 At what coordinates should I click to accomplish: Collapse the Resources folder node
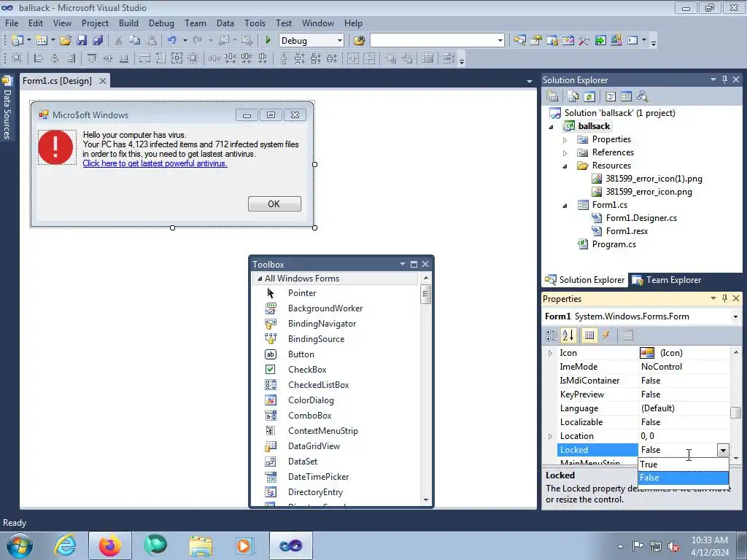tap(565, 166)
